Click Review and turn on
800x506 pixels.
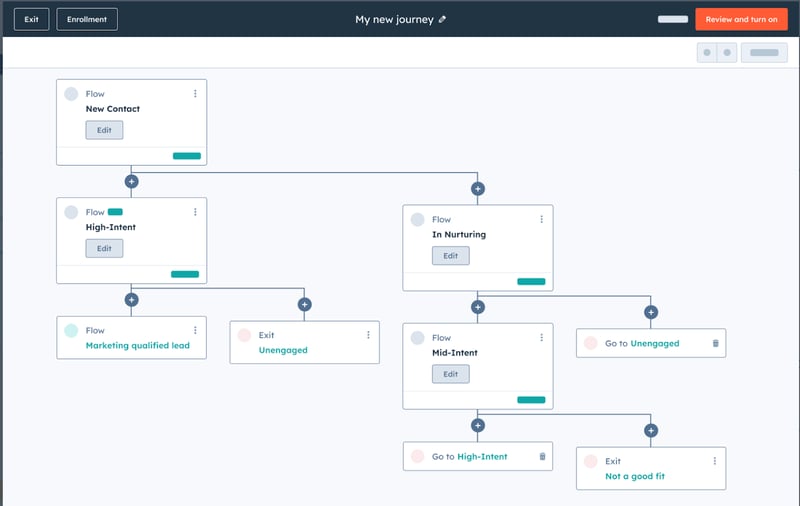click(x=741, y=19)
